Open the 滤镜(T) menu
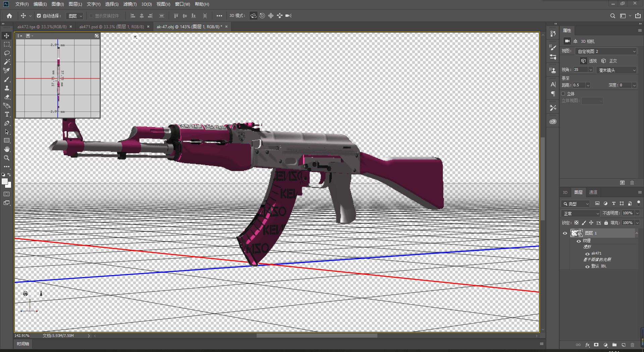Image resolution: width=644 pixels, height=352 pixels. coord(130,4)
